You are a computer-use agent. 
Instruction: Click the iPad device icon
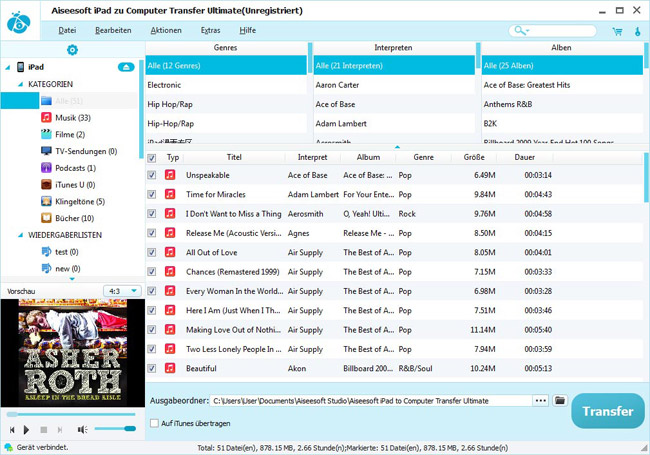(20, 67)
